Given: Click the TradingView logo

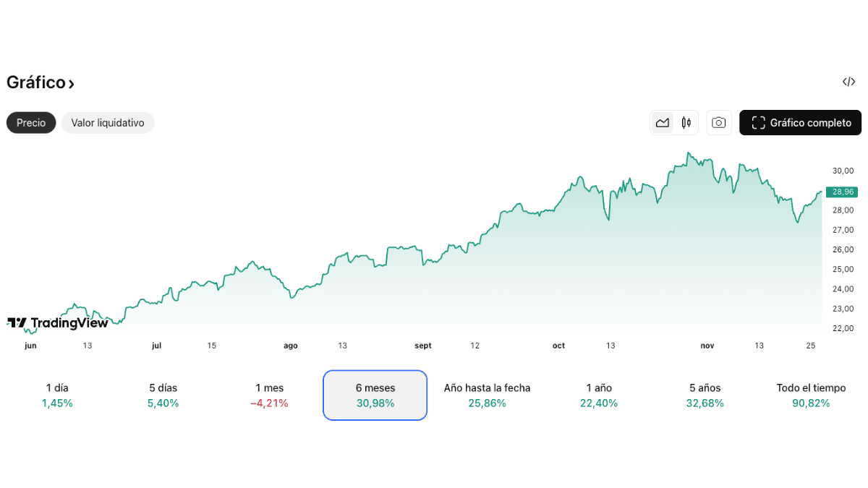Looking at the screenshot, I should [58, 323].
